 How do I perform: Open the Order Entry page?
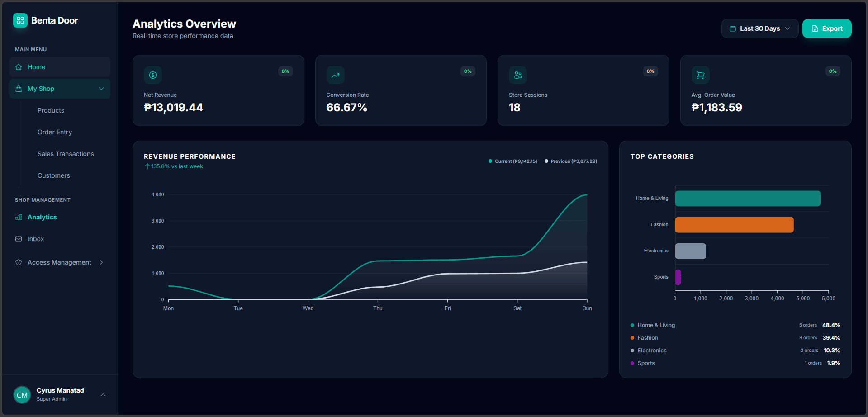55,132
